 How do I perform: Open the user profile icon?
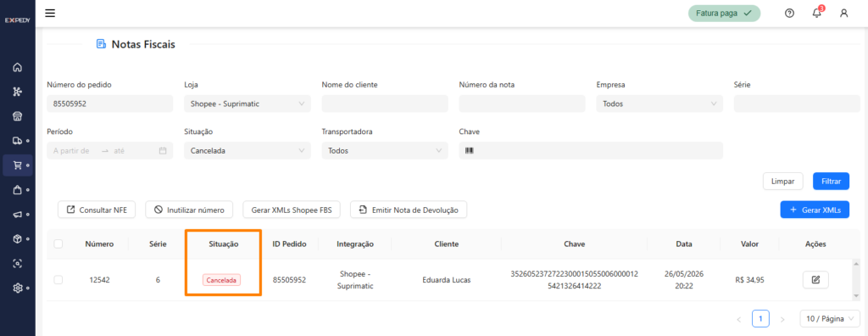[843, 14]
